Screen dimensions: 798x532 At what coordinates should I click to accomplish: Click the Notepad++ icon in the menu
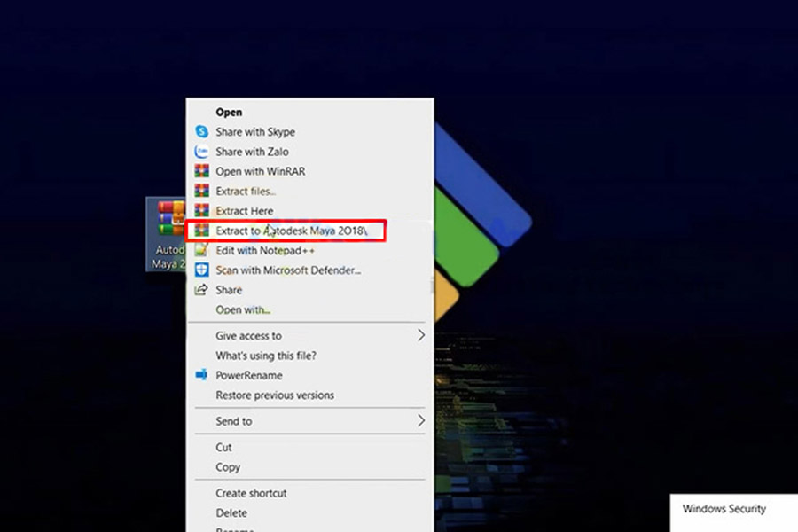(x=201, y=250)
